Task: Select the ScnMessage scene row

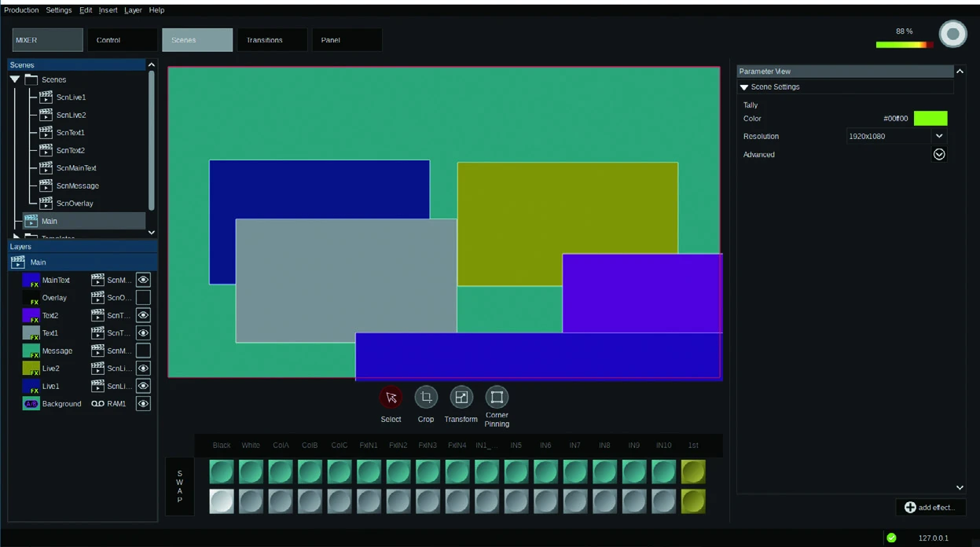Action: 78,185
